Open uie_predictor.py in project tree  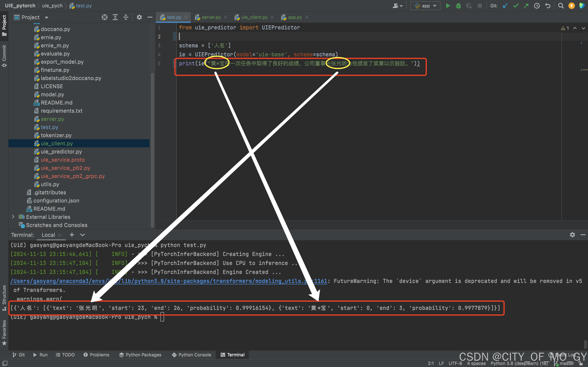(61, 152)
